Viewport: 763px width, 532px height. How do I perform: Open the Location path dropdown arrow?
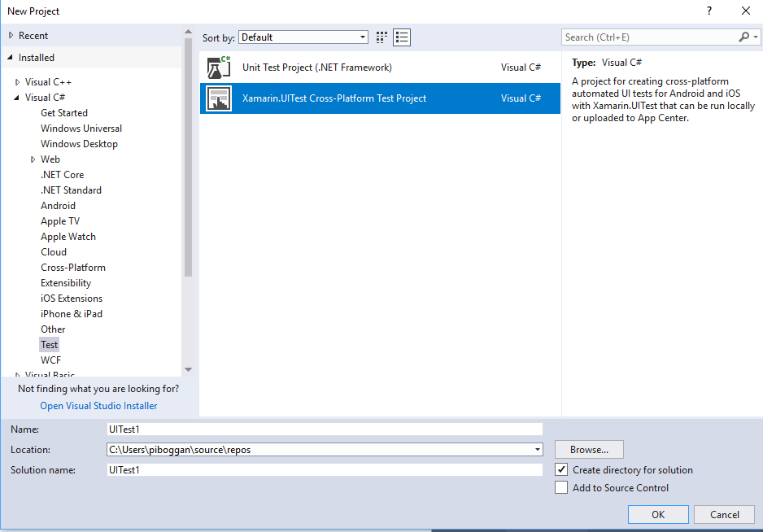tap(537, 449)
